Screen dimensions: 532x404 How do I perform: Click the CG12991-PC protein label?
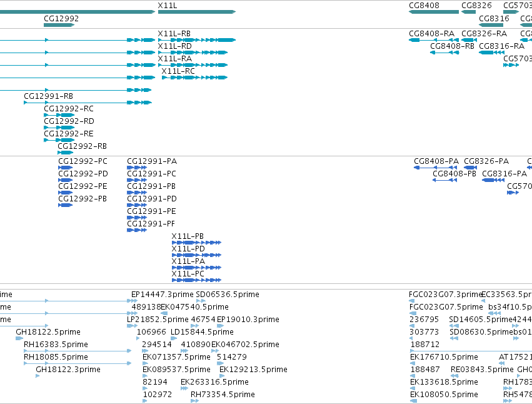(x=152, y=174)
